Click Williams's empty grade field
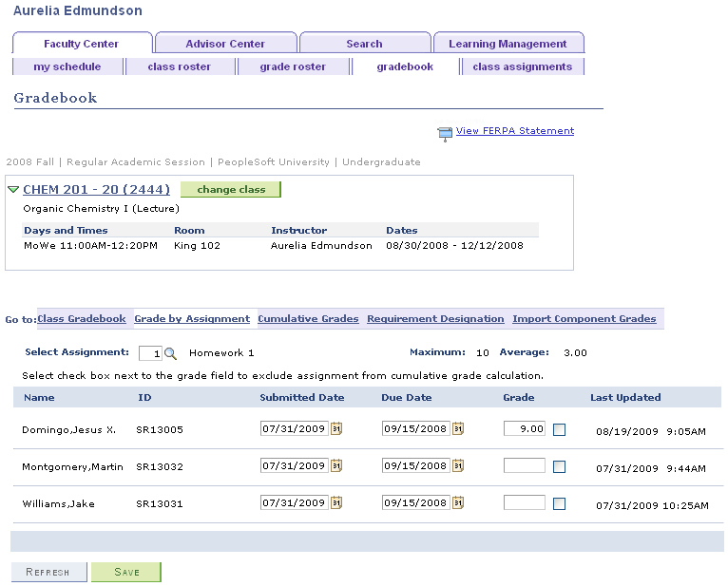The height and width of the screenshot is (586, 728). 525,502
